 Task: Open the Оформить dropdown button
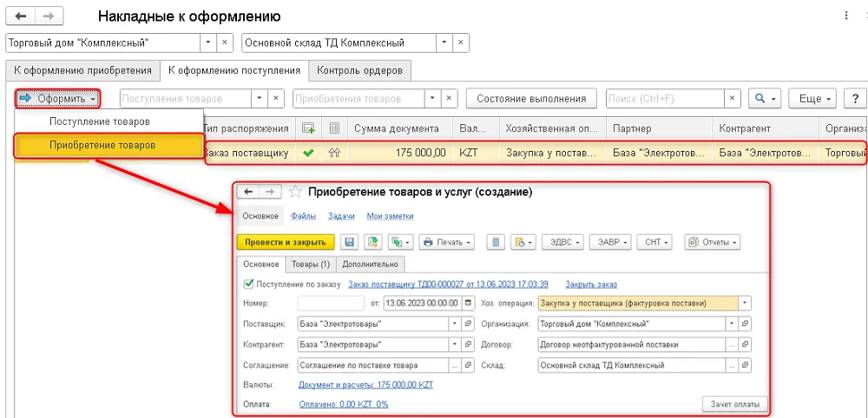(x=57, y=98)
